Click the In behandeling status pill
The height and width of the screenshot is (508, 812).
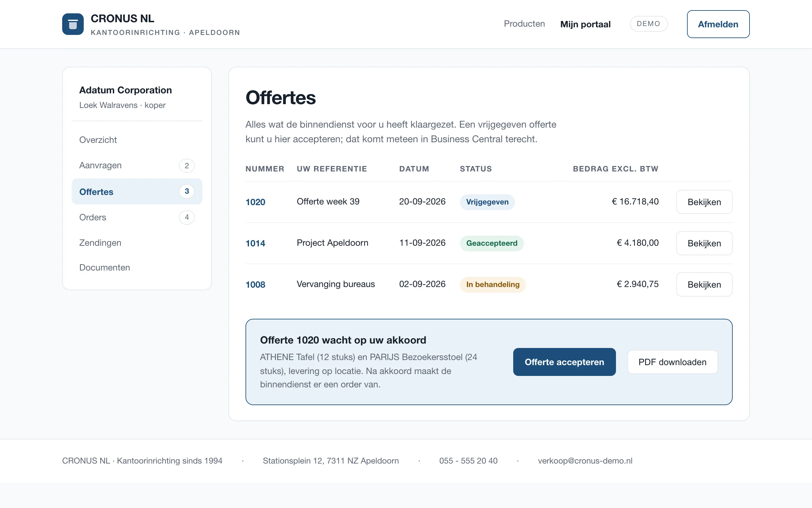click(493, 284)
